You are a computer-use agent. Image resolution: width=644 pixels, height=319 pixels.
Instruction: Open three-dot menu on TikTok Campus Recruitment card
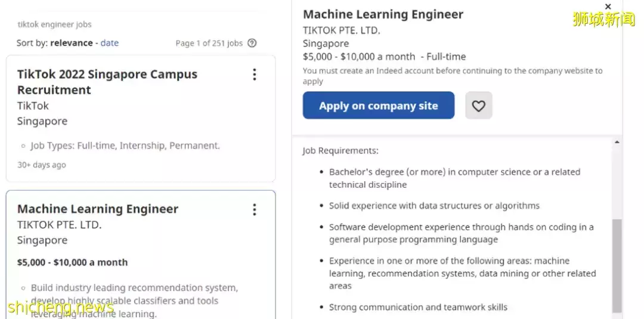point(255,75)
